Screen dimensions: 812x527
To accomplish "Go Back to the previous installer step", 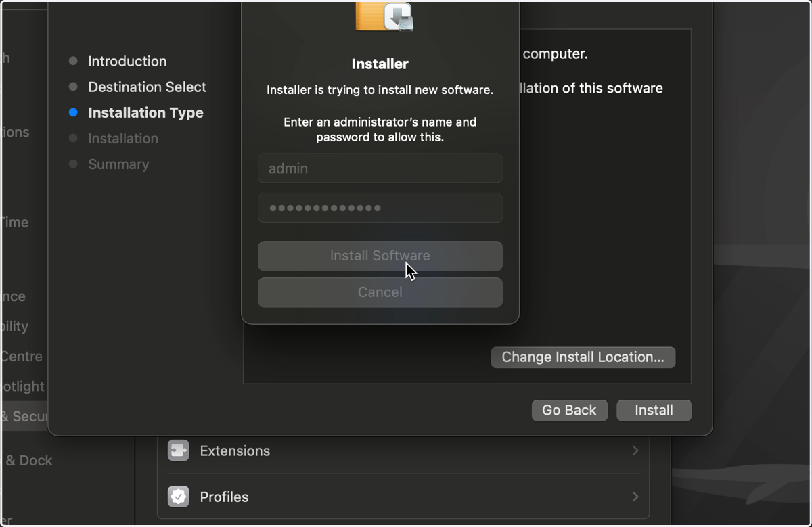I will [x=569, y=410].
